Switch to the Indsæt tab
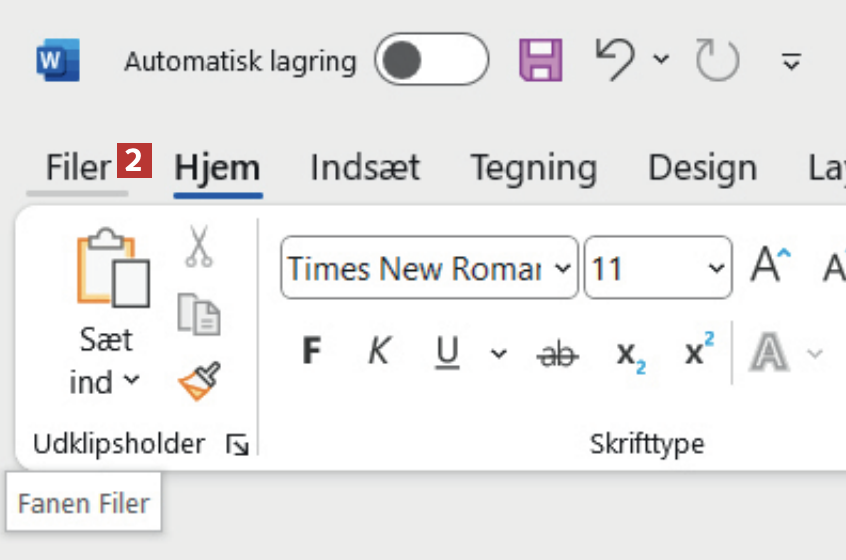 click(x=365, y=168)
